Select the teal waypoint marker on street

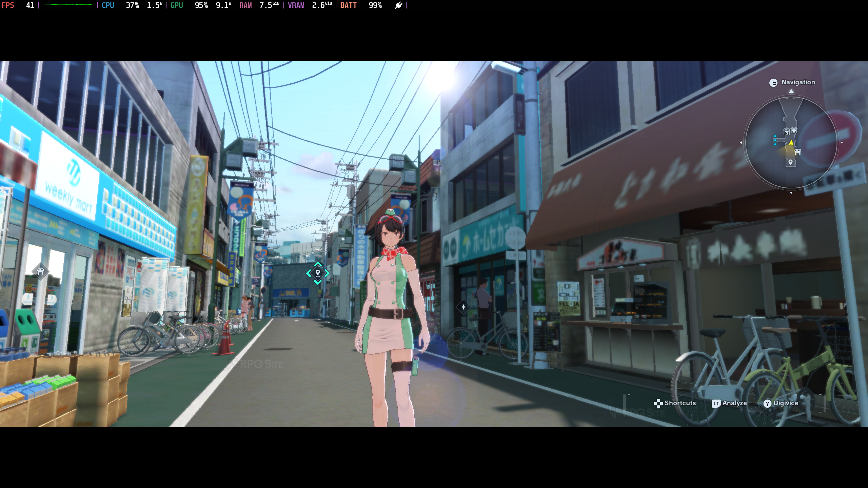318,273
